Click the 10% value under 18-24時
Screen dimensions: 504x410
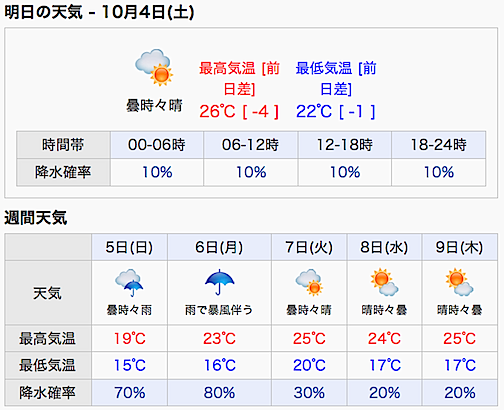point(439,172)
